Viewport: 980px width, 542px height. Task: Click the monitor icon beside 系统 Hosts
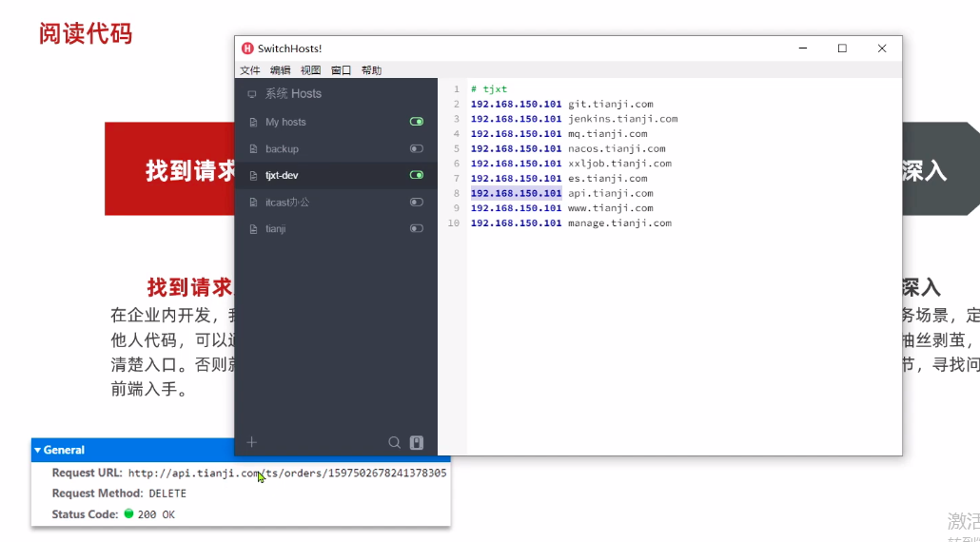pos(252,94)
